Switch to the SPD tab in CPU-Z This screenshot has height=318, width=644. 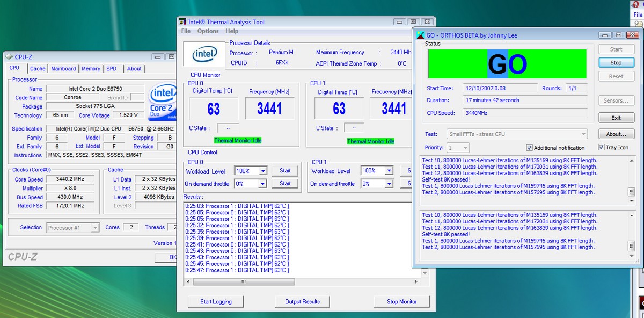coord(111,69)
